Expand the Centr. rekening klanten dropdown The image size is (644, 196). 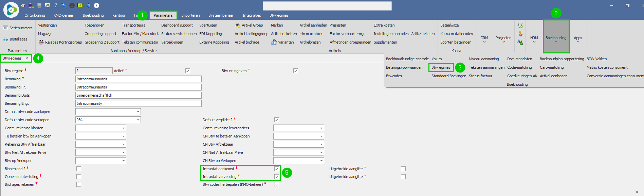click(x=124, y=128)
